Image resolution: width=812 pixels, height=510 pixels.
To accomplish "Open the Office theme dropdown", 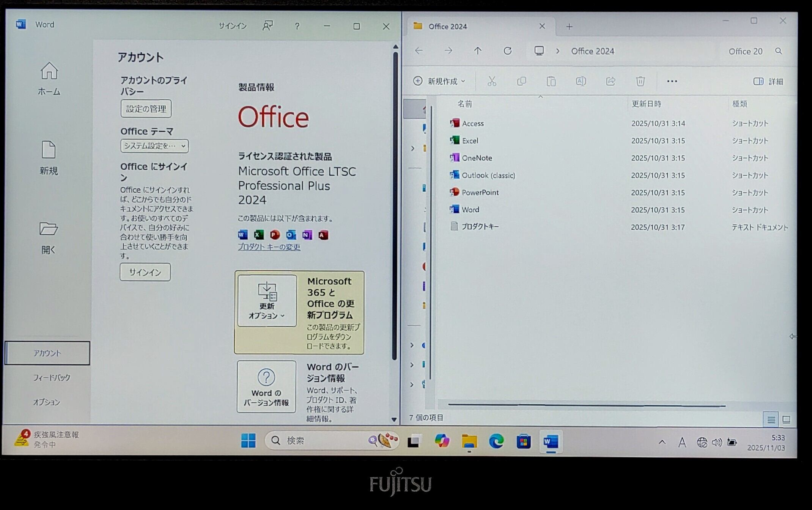I will pos(154,146).
